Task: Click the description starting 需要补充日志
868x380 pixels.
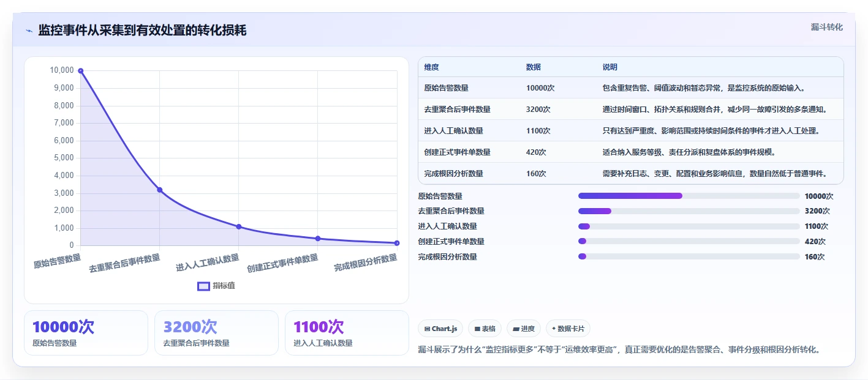Action: pos(716,174)
